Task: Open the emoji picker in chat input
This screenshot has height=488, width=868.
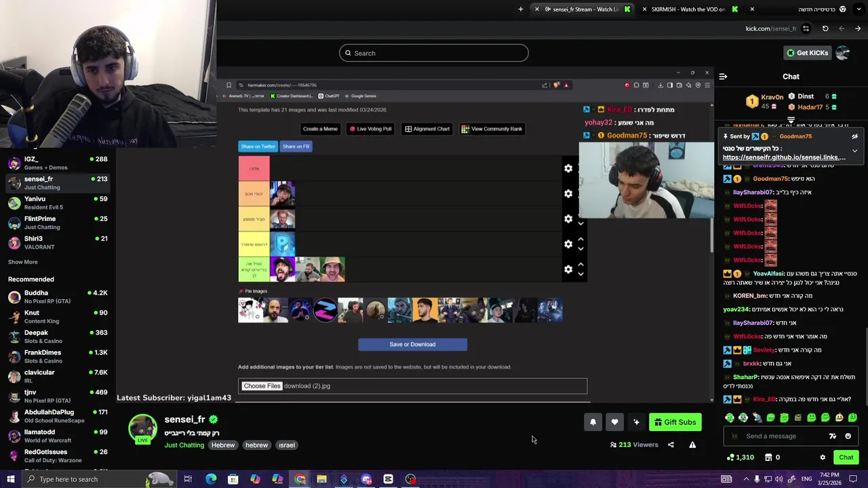Action: pyautogui.click(x=848, y=436)
